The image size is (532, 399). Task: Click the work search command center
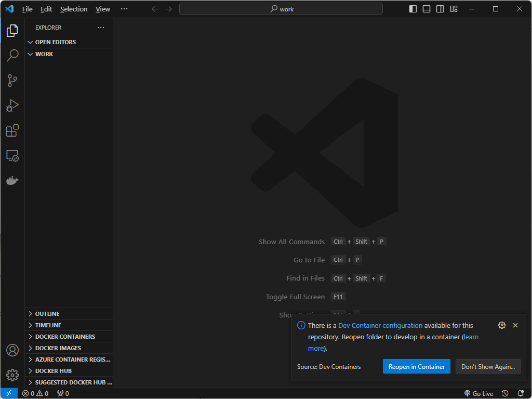(x=281, y=9)
